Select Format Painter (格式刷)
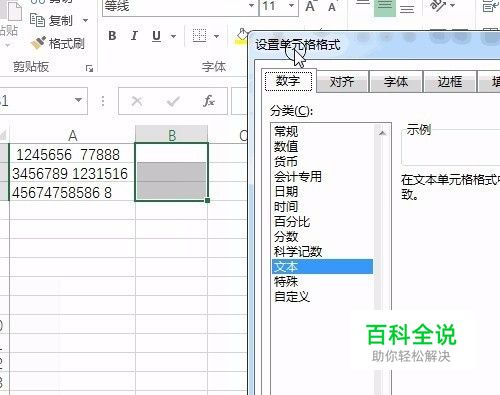Screen dimensions: 500x395 point(57,43)
